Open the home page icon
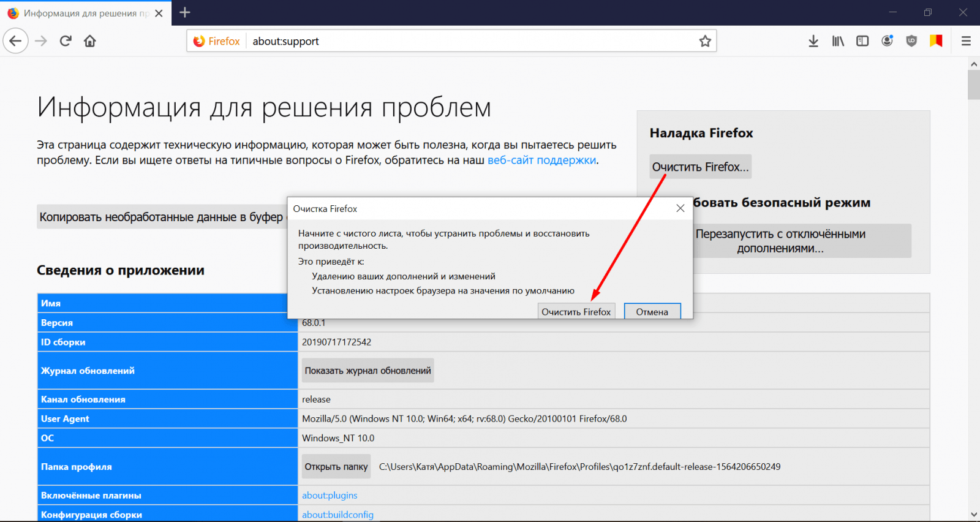The width and height of the screenshot is (980, 522). 90,41
